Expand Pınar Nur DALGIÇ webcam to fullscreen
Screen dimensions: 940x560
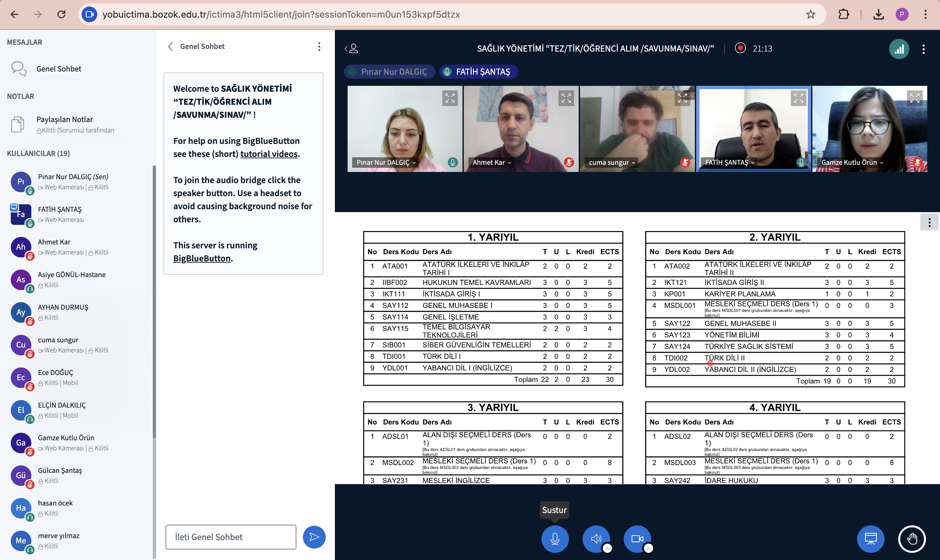(450, 98)
